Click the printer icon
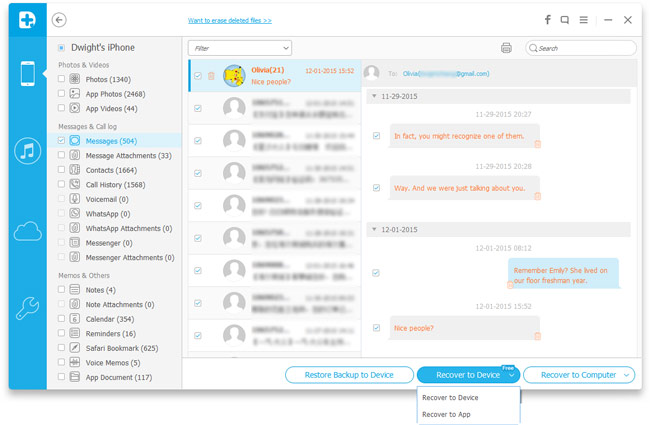Screen dimensions: 650x425 506,48
